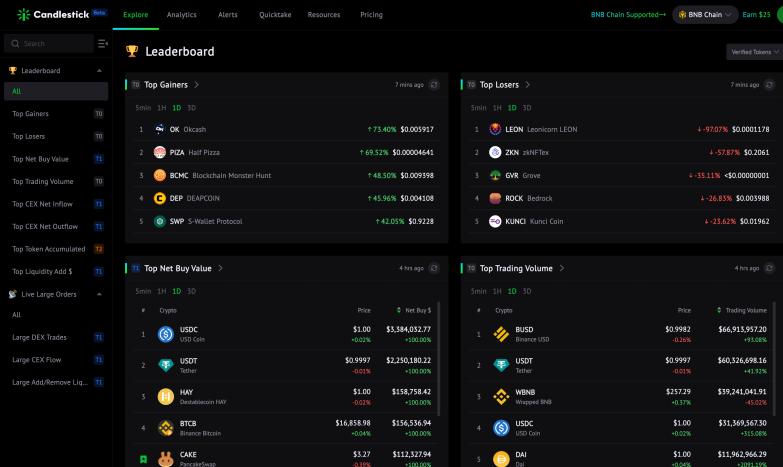Refresh the Top Gainers panel
The width and height of the screenshot is (783, 467).
(x=434, y=85)
